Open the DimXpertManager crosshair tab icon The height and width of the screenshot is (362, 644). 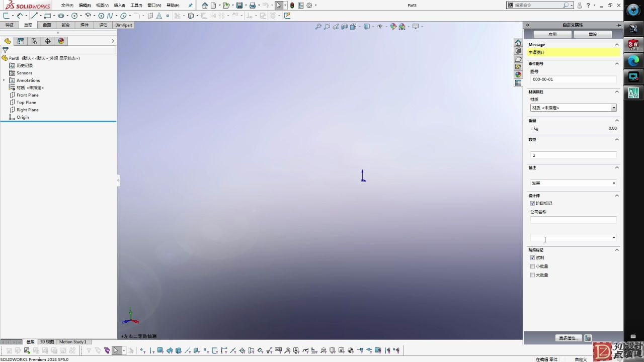pyautogui.click(x=47, y=41)
